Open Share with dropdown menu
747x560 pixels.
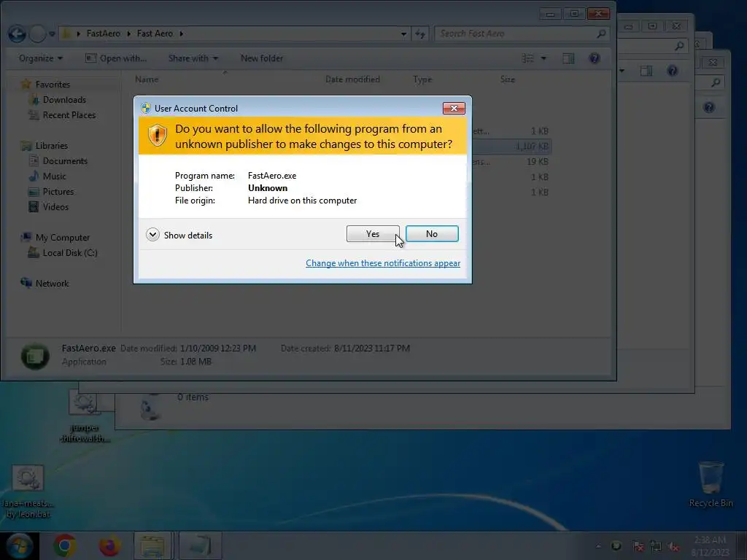coord(193,58)
